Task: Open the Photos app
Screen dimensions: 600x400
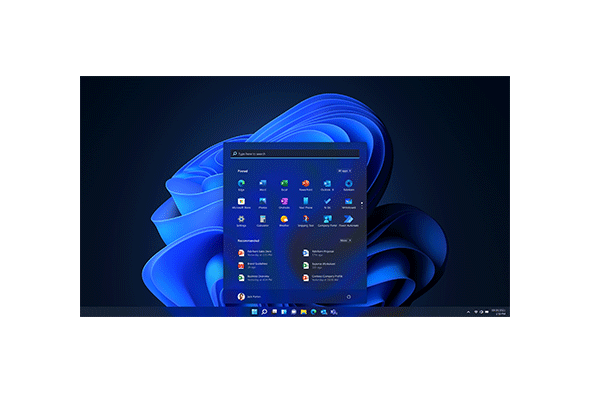Action: (x=262, y=203)
